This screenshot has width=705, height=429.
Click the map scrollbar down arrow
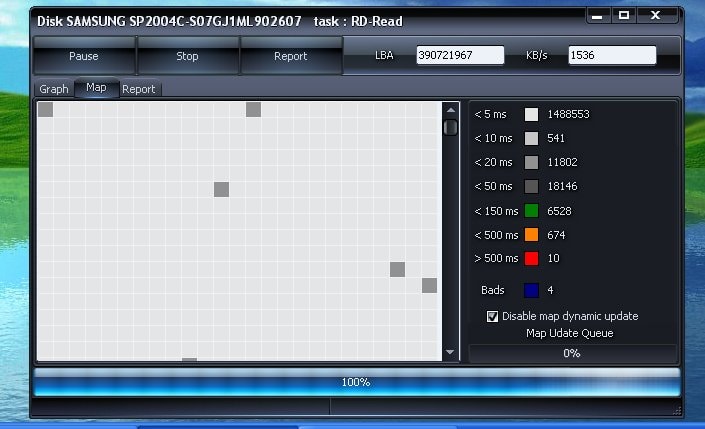tap(450, 352)
